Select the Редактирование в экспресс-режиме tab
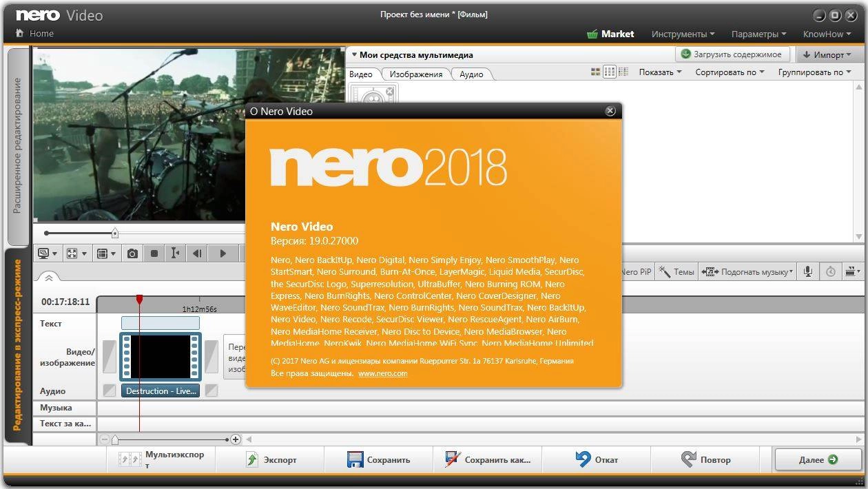The image size is (868, 489). point(18,345)
